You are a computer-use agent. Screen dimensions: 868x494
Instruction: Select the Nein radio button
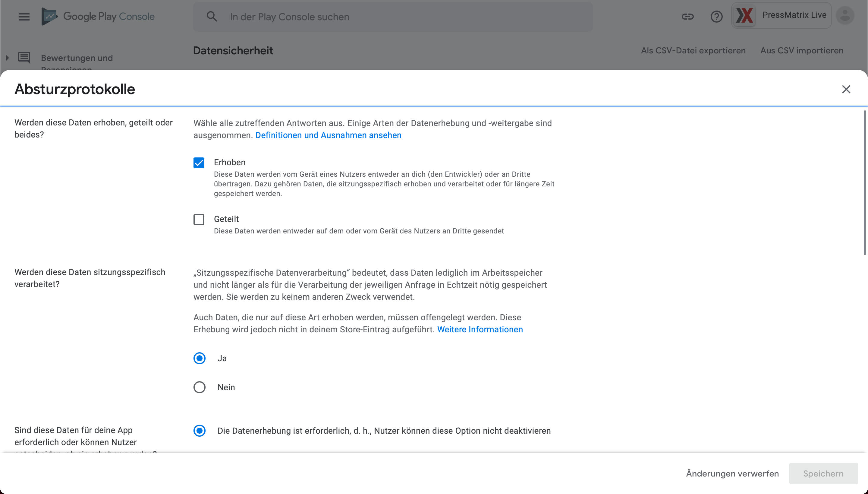[200, 387]
